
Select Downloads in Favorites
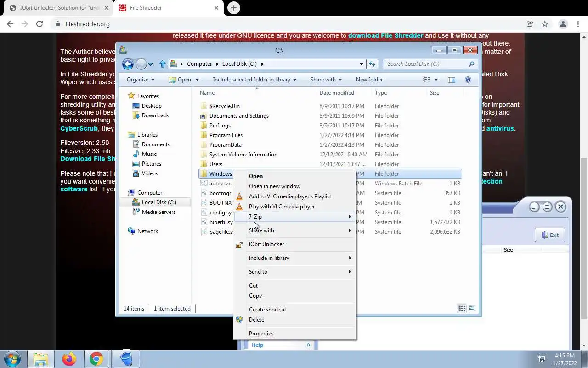[155, 115]
